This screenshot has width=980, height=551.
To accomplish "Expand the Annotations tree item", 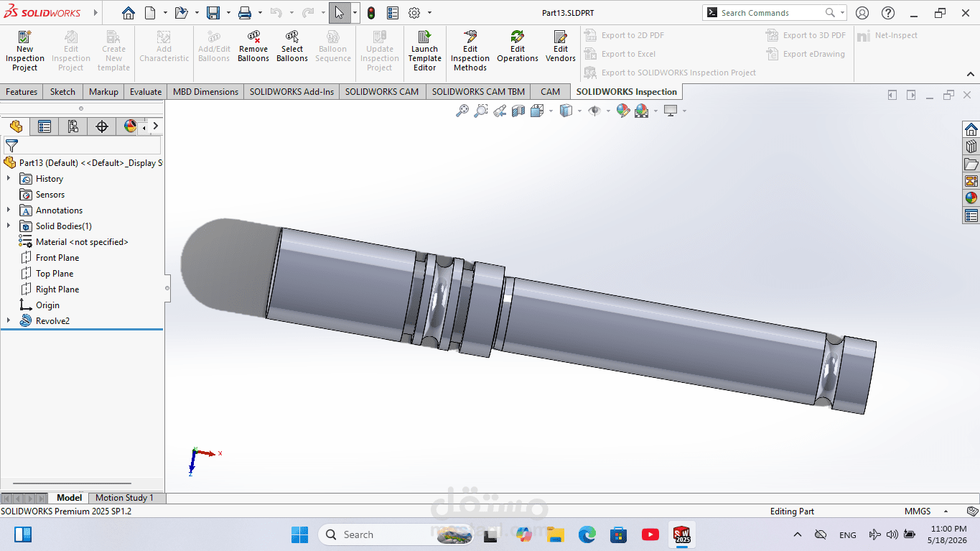I will click(9, 210).
